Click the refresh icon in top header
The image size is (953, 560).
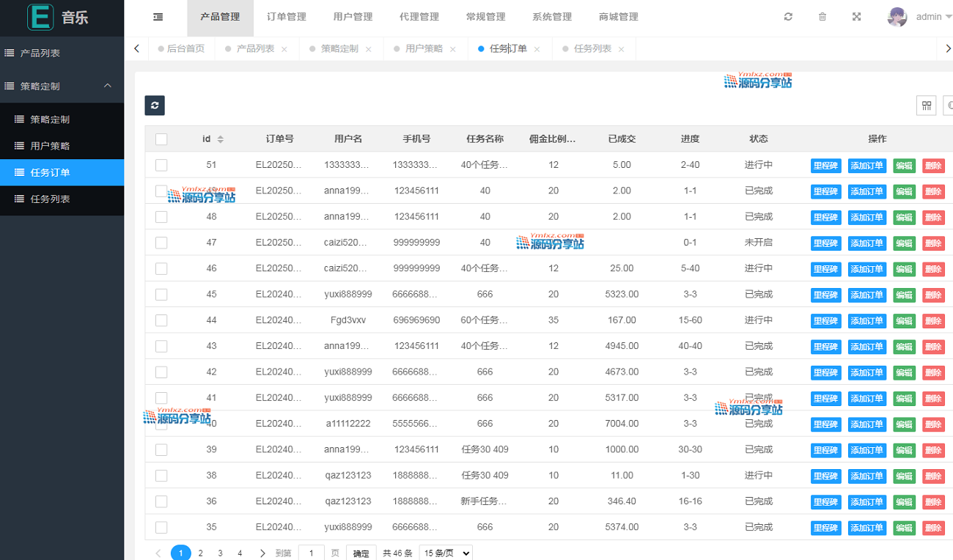click(788, 17)
